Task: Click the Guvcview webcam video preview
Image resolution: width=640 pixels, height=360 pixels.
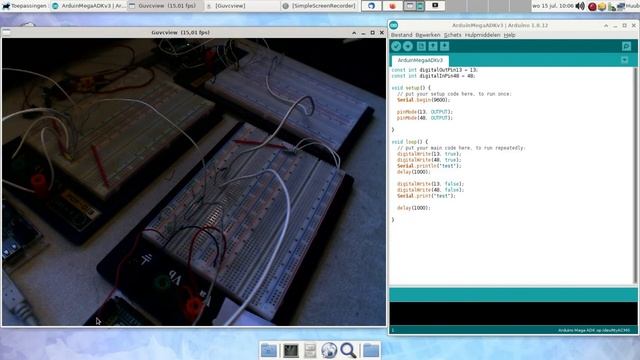Action: tap(194, 182)
